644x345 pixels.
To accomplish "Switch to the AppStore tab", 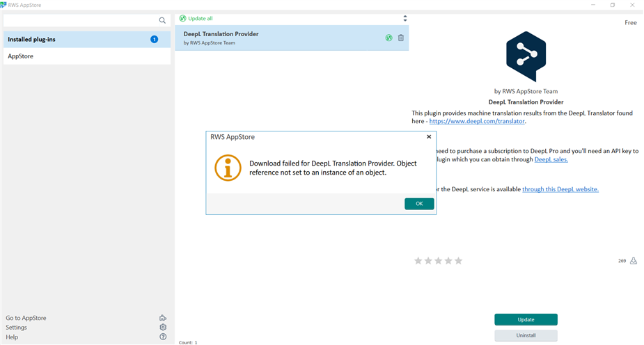I will 86,56.
